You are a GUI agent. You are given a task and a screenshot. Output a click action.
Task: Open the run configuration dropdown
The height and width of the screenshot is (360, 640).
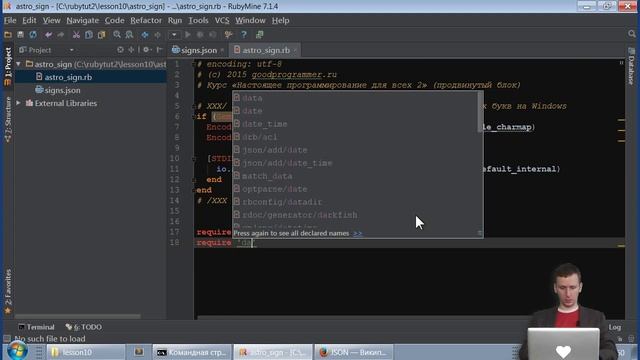[x=174, y=35]
